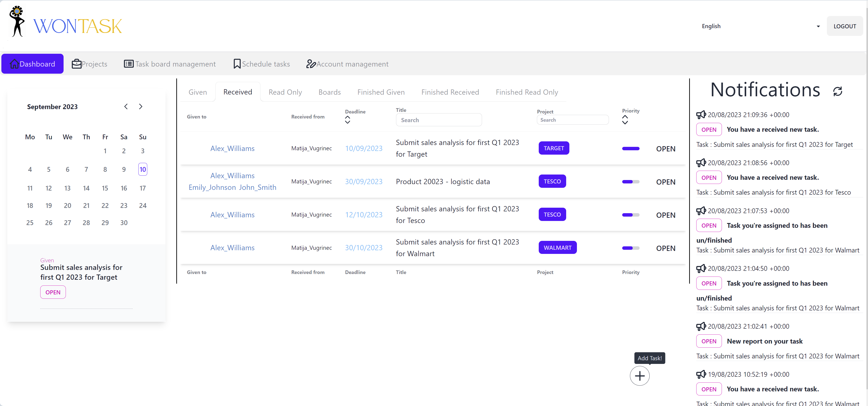Sort the table by Deadline

click(347, 120)
